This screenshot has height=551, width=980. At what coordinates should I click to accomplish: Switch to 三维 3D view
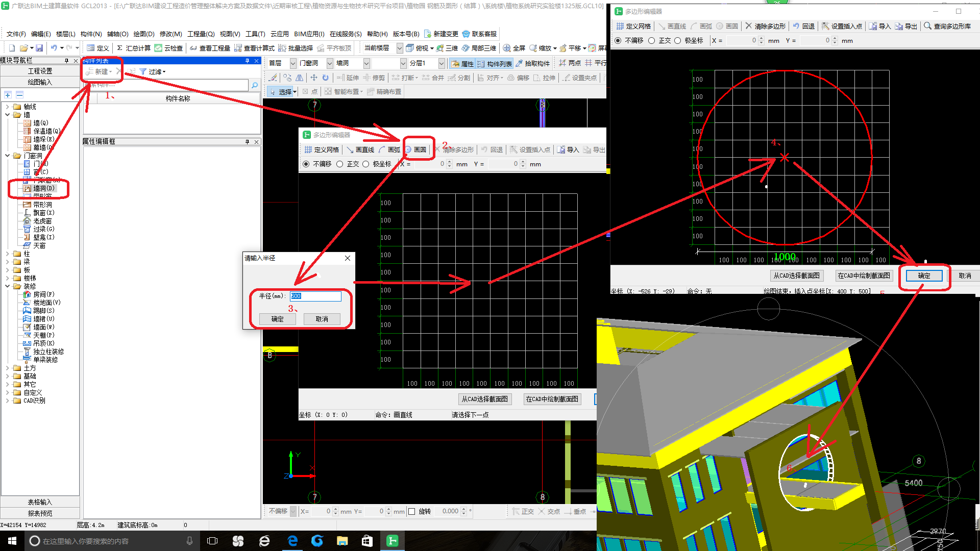[447, 48]
